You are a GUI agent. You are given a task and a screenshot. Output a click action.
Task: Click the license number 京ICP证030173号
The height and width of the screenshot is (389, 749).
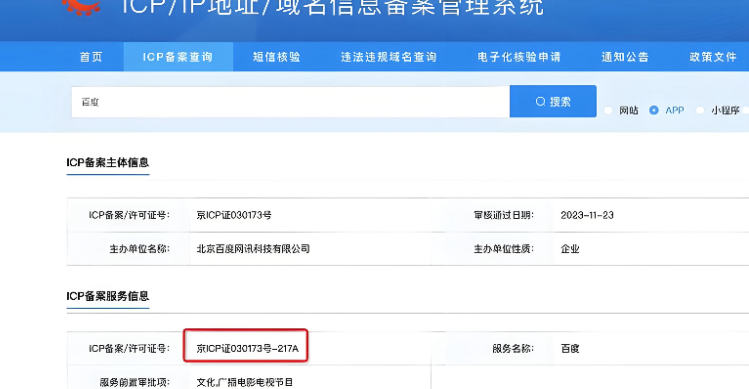pos(234,215)
